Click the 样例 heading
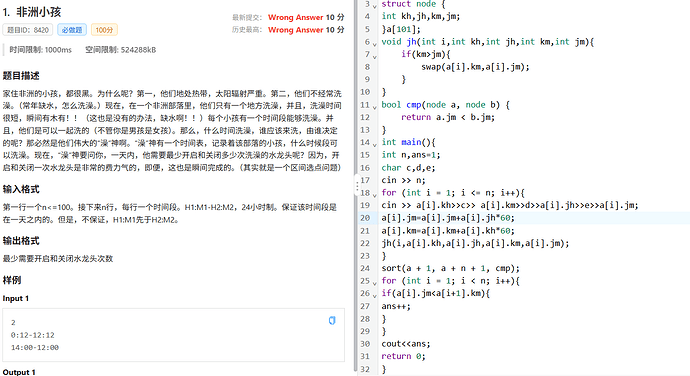Viewport: 690px width, 376px height. click(12, 280)
